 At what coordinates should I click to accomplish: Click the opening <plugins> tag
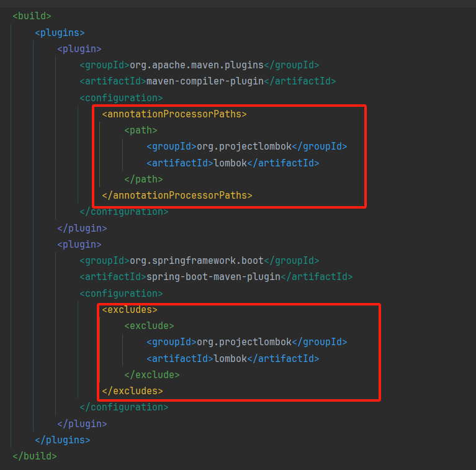coord(60,33)
